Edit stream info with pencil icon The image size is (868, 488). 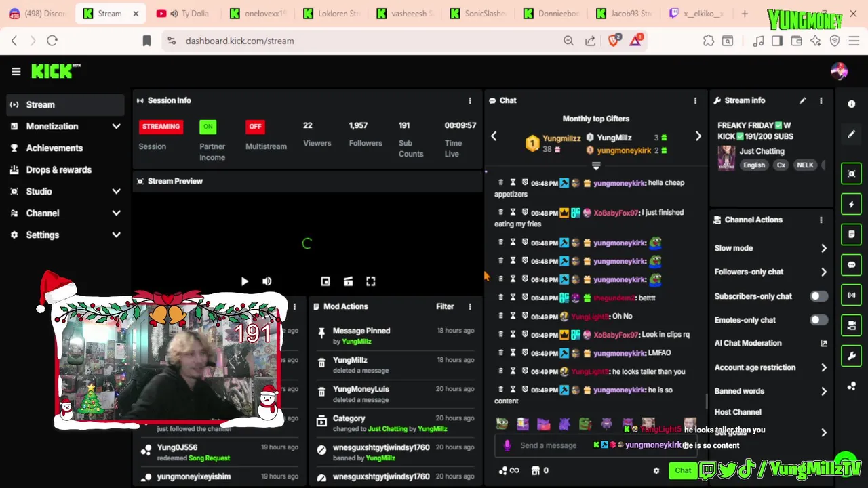pyautogui.click(x=802, y=100)
